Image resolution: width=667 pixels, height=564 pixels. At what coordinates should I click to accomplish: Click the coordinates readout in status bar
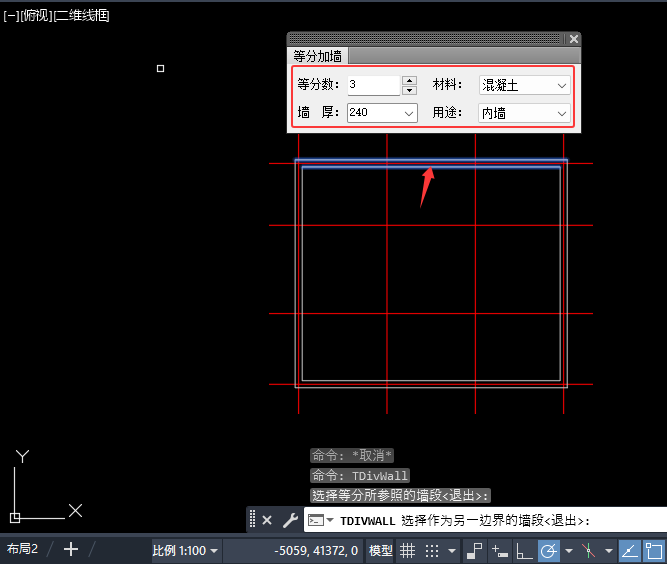(x=316, y=551)
